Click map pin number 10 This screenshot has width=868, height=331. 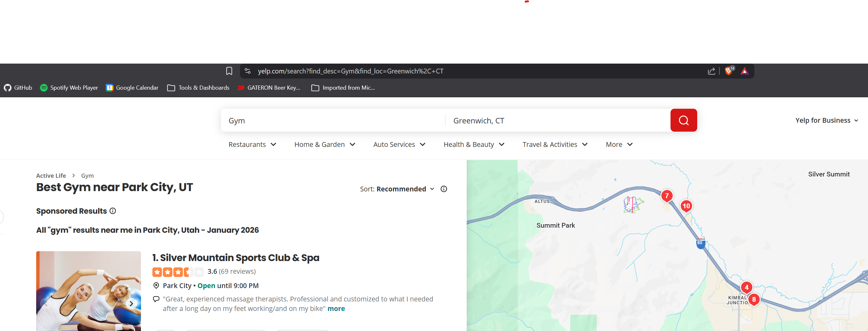click(686, 206)
